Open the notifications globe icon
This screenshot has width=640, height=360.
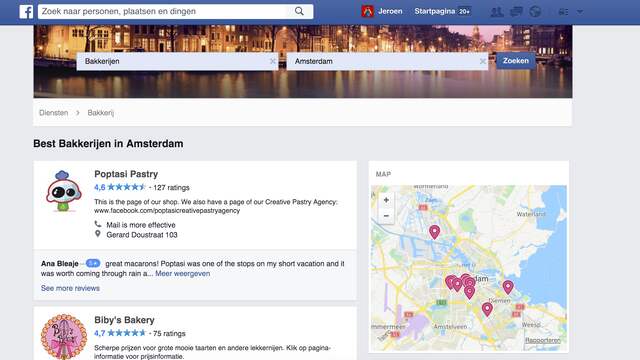click(x=535, y=12)
